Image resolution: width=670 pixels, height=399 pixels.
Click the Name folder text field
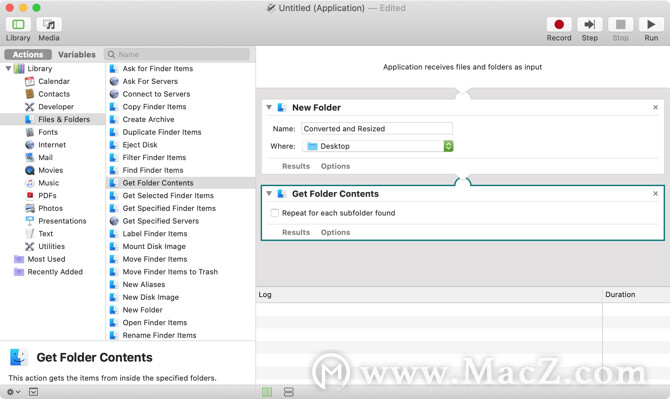(377, 129)
